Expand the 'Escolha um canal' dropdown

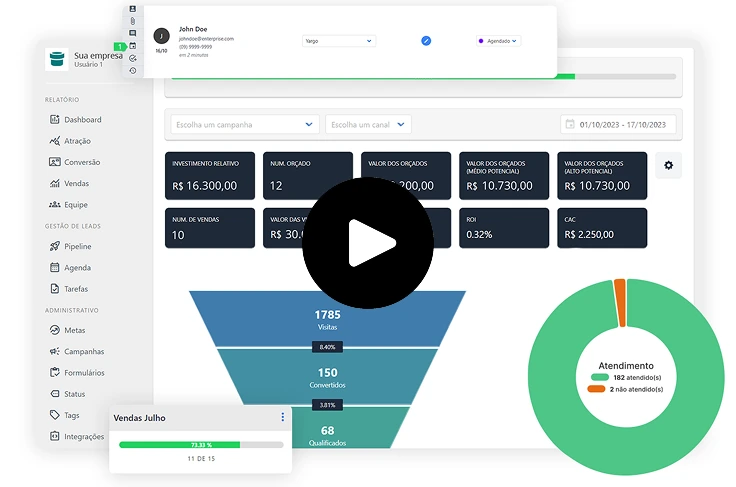[368, 125]
